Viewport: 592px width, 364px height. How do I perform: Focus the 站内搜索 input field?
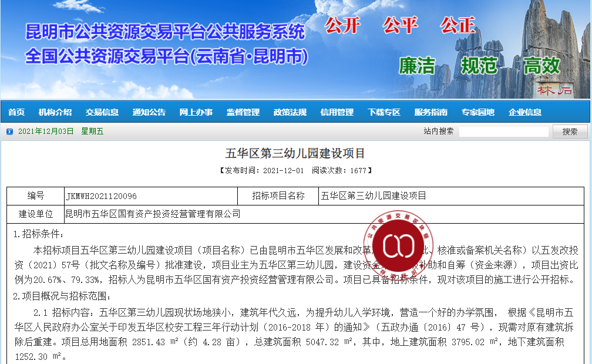point(504,132)
